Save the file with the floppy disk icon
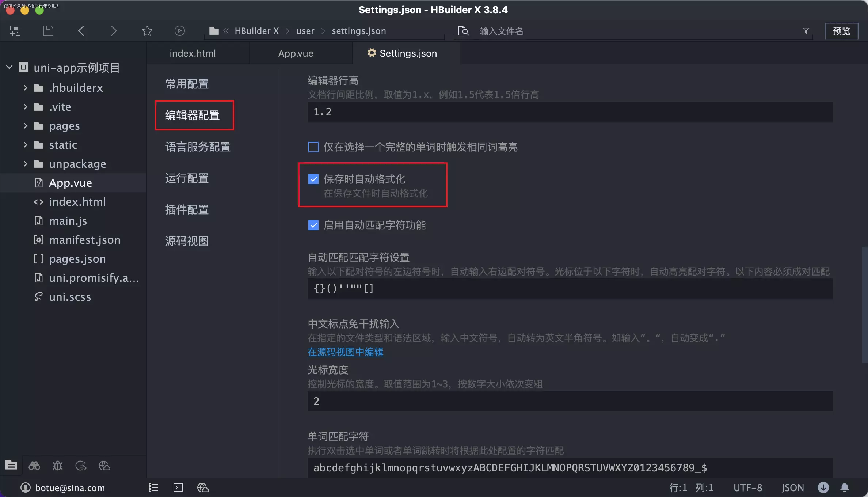868x497 pixels. [48, 31]
